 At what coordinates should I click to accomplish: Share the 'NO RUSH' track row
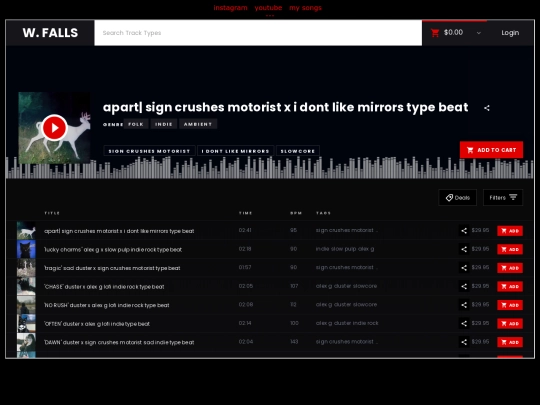pyautogui.click(x=464, y=305)
